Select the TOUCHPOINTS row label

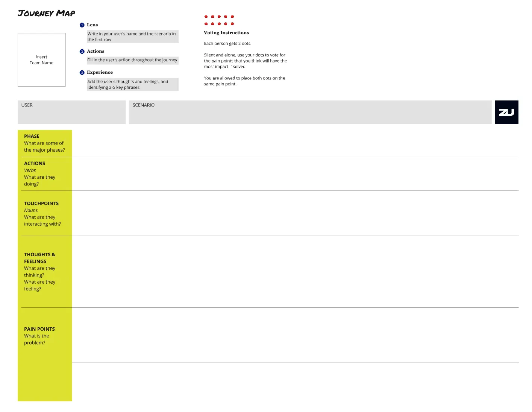[x=41, y=203]
